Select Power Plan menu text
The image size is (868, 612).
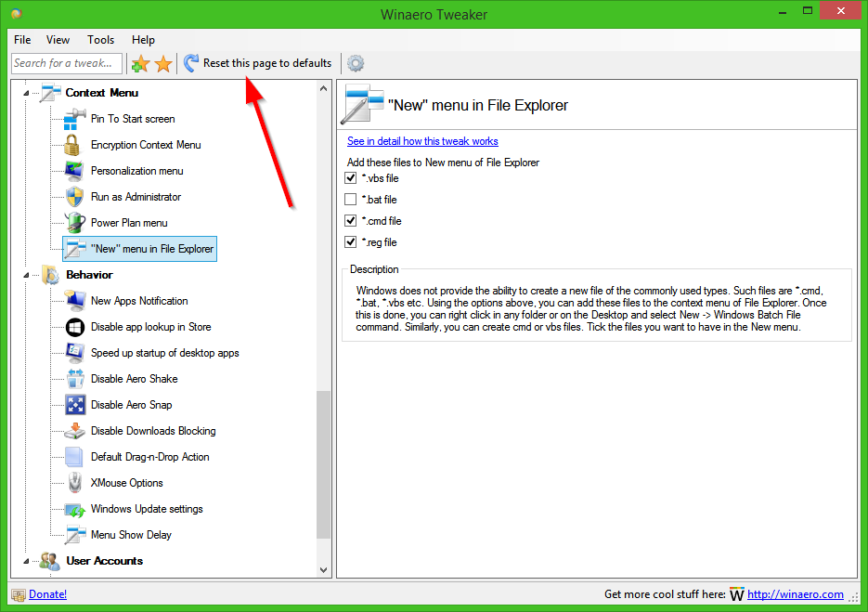pos(130,223)
